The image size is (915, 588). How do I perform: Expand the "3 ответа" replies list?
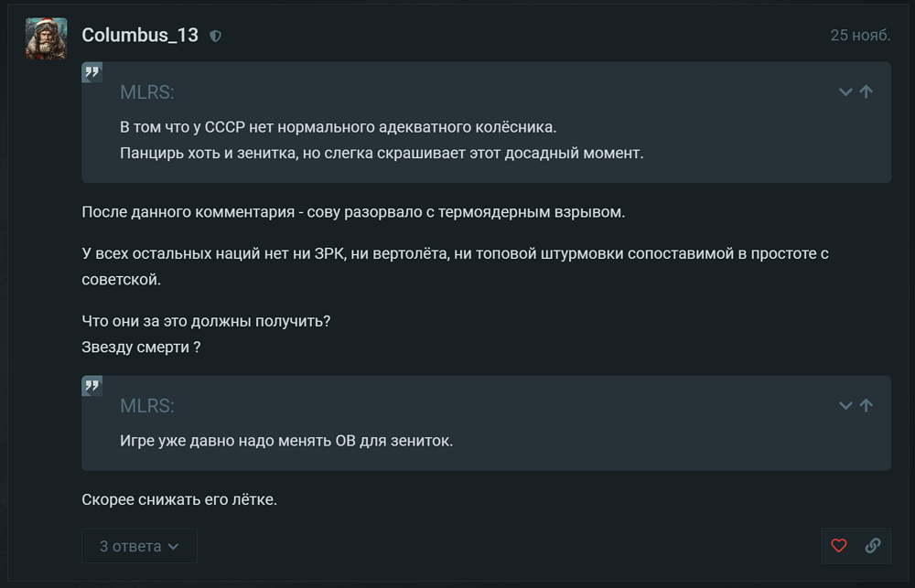139,546
